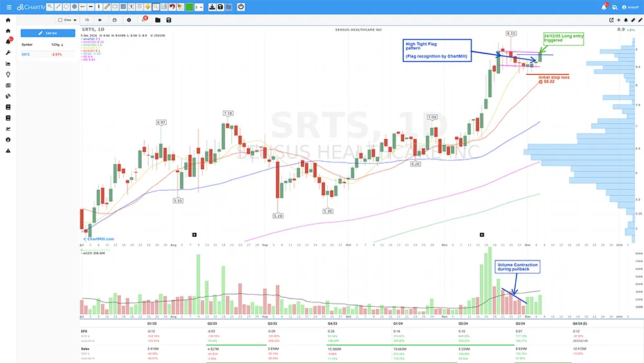Select the vertical line drawing tool
This screenshot has height=363, width=644.
coord(99,6)
